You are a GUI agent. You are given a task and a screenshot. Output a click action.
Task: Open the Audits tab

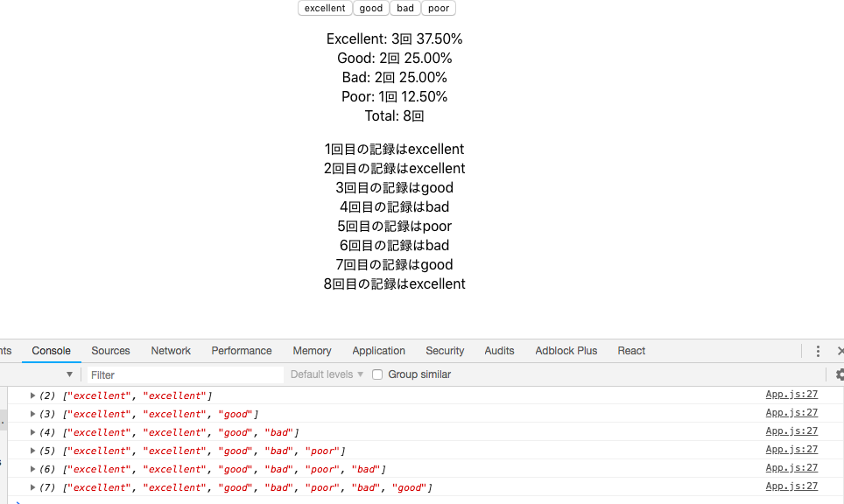tap(499, 351)
